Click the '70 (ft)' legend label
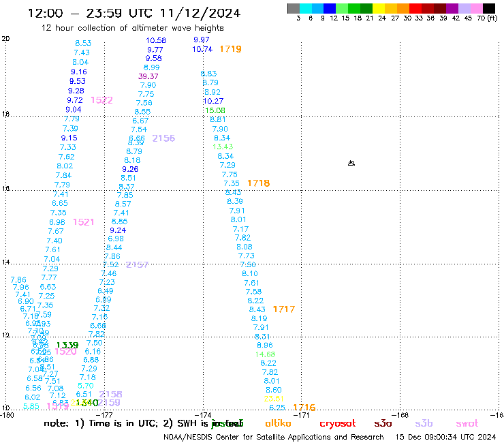504x443 pixels. (487, 18)
